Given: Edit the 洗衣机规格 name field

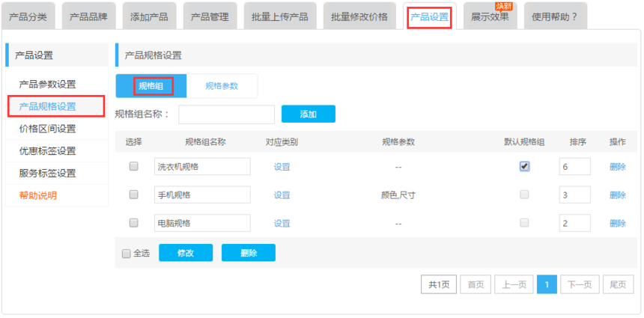Looking at the screenshot, I should click(202, 167).
